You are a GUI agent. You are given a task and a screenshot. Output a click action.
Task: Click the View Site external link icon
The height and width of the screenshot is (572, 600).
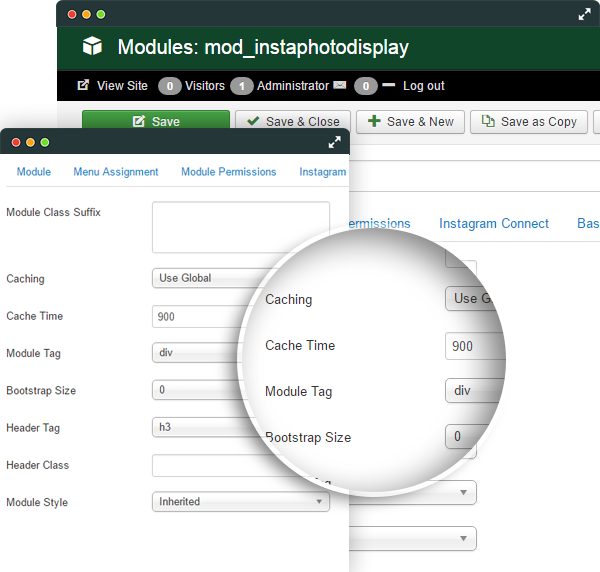[x=83, y=85]
